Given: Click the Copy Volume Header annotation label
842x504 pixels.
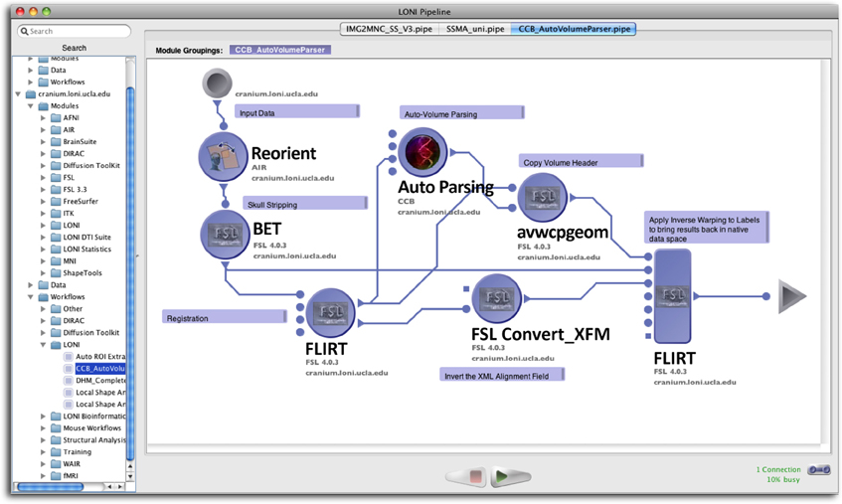Looking at the screenshot, I should click(x=581, y=161).
